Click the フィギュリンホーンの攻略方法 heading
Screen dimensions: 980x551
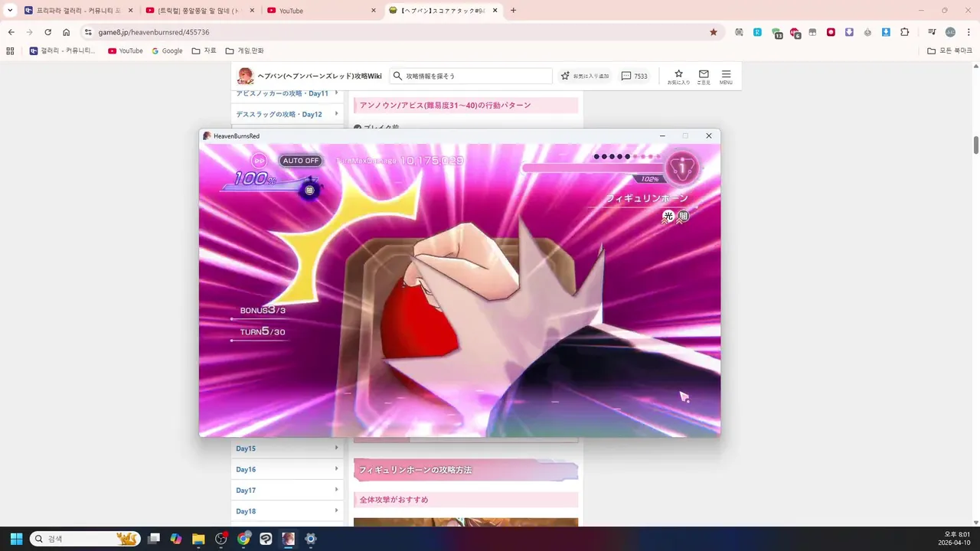(465, 470)
